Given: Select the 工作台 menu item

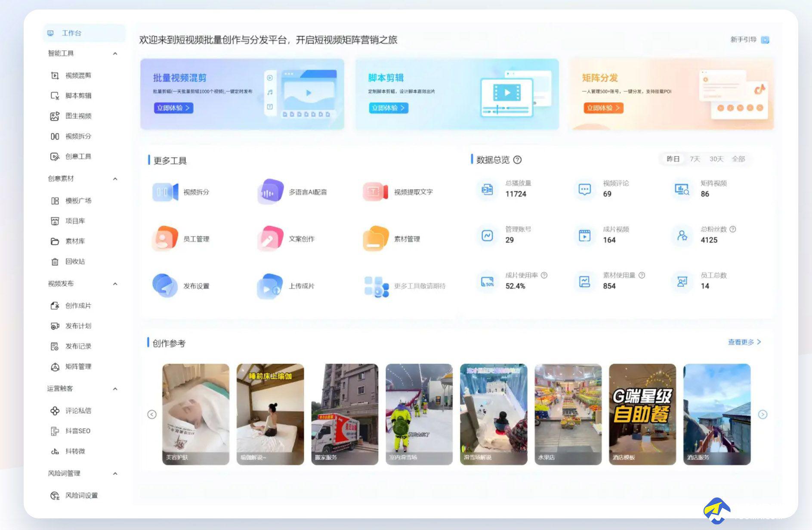Looking at the screenshot, I should point(84,33).
